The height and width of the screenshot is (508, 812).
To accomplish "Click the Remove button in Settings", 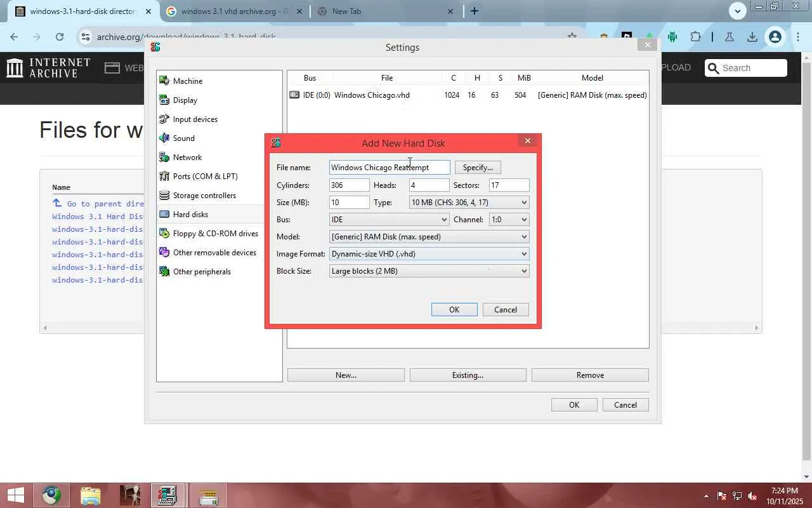I will pyautogui.click(x=590, y=375).
